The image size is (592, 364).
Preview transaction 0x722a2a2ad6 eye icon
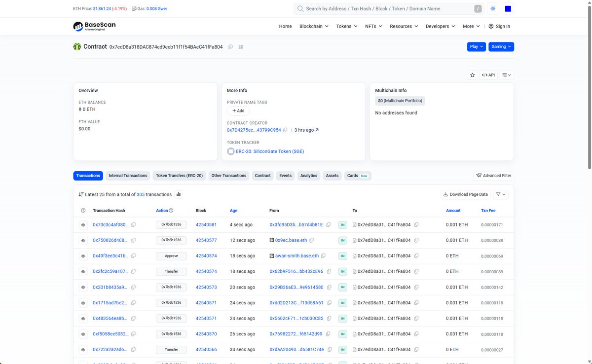click(83, 350)
